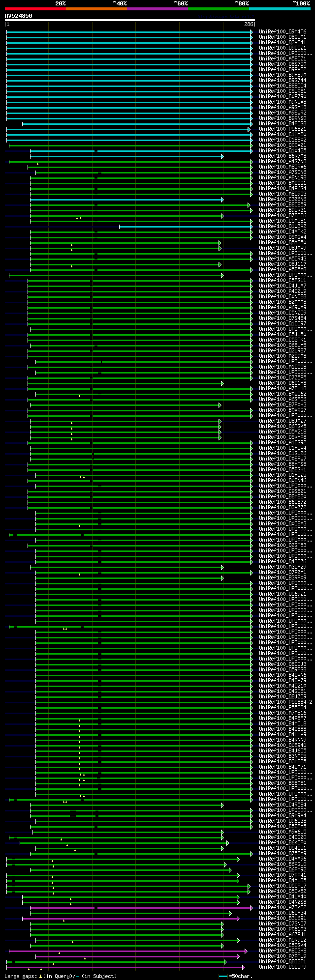The width and height of the screenshot is (315, 980).
Task: Select the UniRef100_Q59FS8 label
Action: pos(283,670)
